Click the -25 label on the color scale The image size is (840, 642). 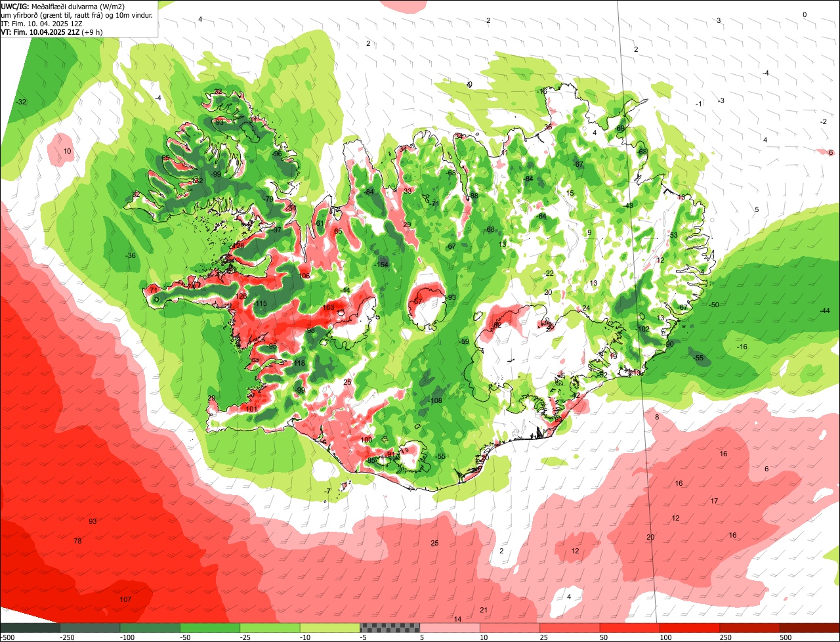click(x=246, y=637)
